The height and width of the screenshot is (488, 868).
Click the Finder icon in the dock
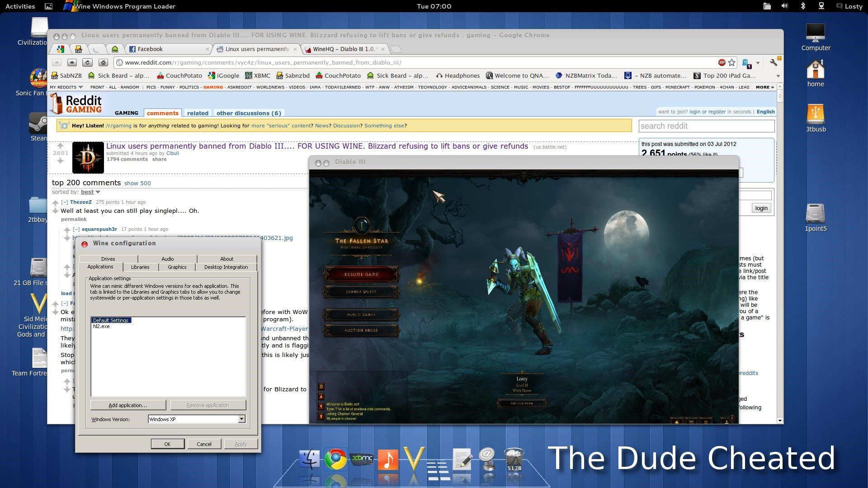(310, 459)
